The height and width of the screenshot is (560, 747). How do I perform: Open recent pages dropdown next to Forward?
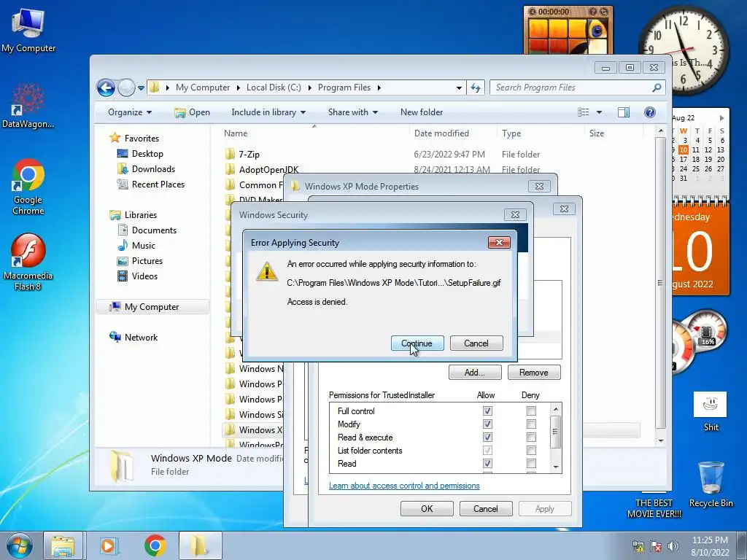tap(141, 88)
